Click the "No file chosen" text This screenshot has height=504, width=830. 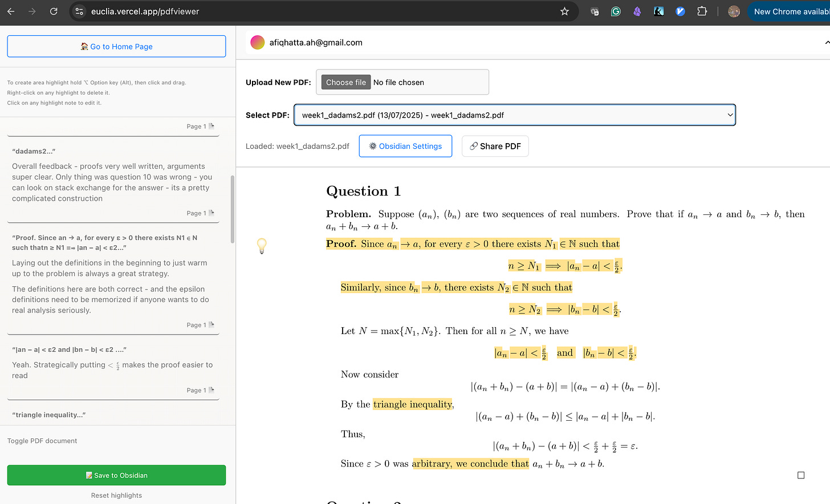coord(398,82)
